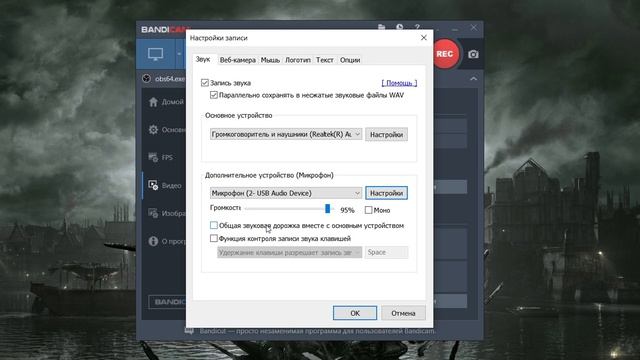Select the Видео section in Bandicam sidebar

[x=165, y=185]
